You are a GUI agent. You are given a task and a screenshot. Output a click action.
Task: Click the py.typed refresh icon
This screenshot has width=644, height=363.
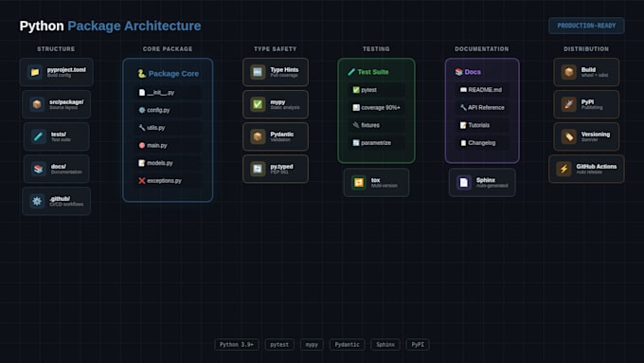pos(258,169)
